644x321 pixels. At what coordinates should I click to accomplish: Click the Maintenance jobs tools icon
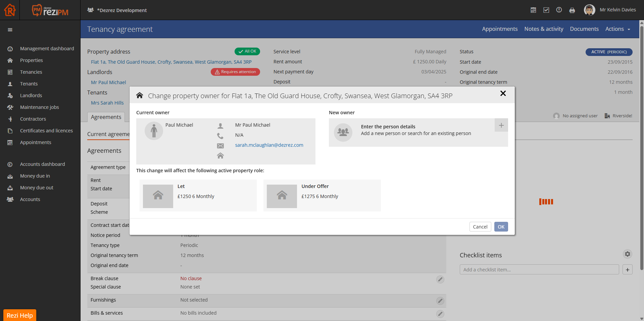coord(10,108)
